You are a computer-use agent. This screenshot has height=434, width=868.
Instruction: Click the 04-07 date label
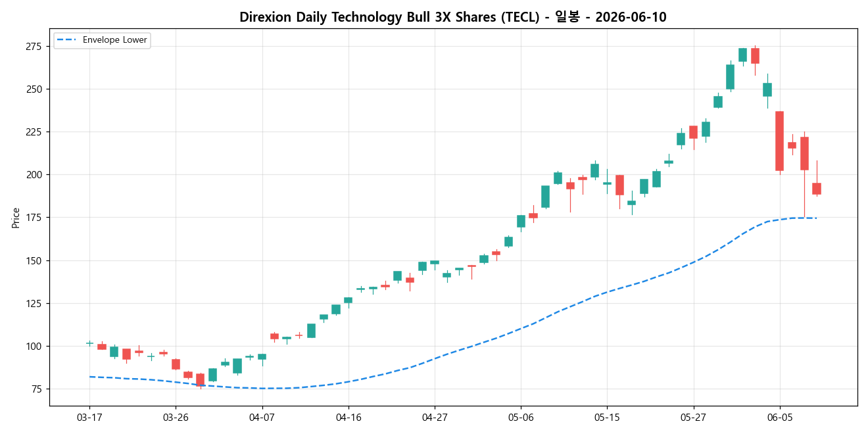pyautogui.click(x=262, y=417)
